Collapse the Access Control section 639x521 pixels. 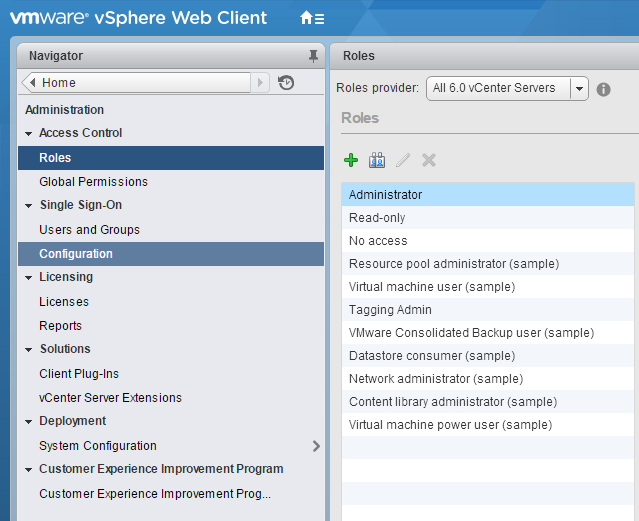click(29, 133)
